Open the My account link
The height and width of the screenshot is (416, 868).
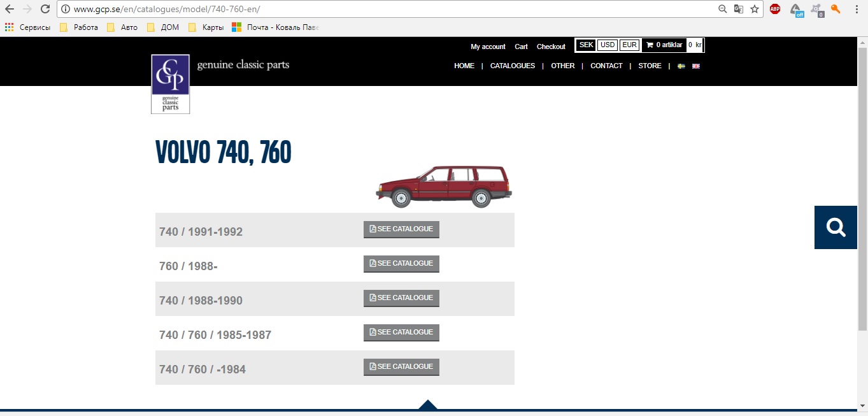click(x=488, y=47)
